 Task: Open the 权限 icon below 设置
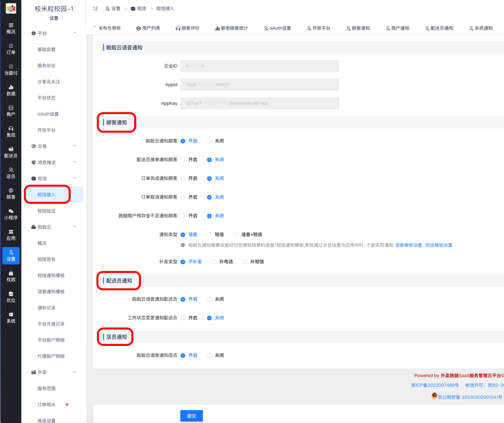[11, 277]
